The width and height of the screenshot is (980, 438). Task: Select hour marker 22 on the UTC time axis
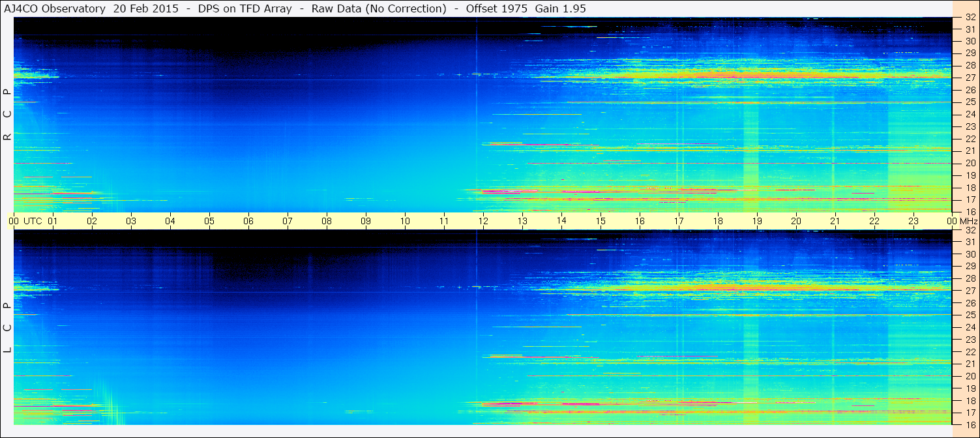(874, 221)
